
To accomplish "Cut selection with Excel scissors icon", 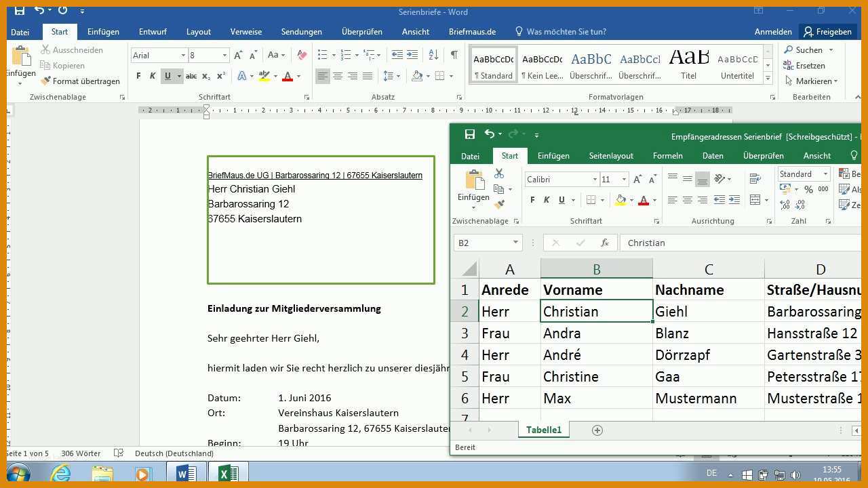I will (499, 174).
